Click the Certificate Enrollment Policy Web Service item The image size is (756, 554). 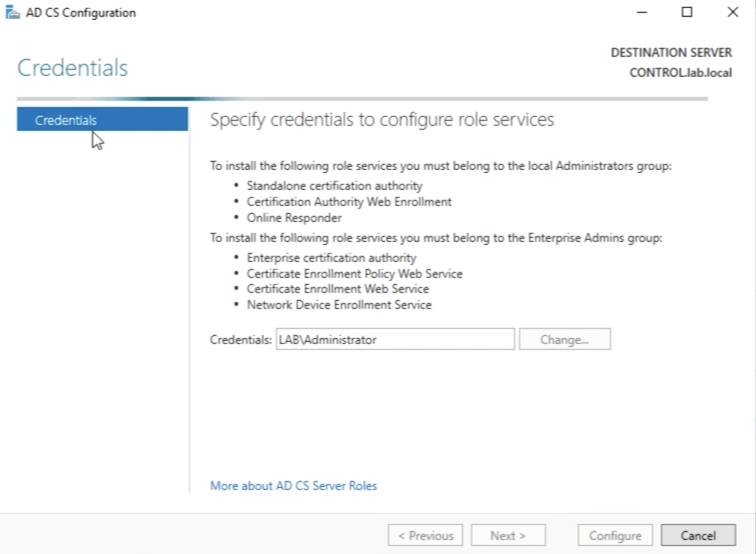point(354,273)
